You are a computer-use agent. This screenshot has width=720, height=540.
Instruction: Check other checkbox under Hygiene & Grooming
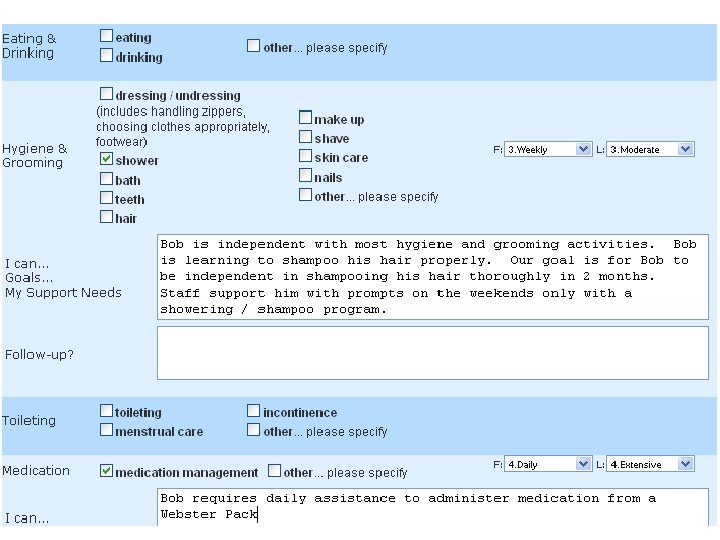tap(305, 195)
